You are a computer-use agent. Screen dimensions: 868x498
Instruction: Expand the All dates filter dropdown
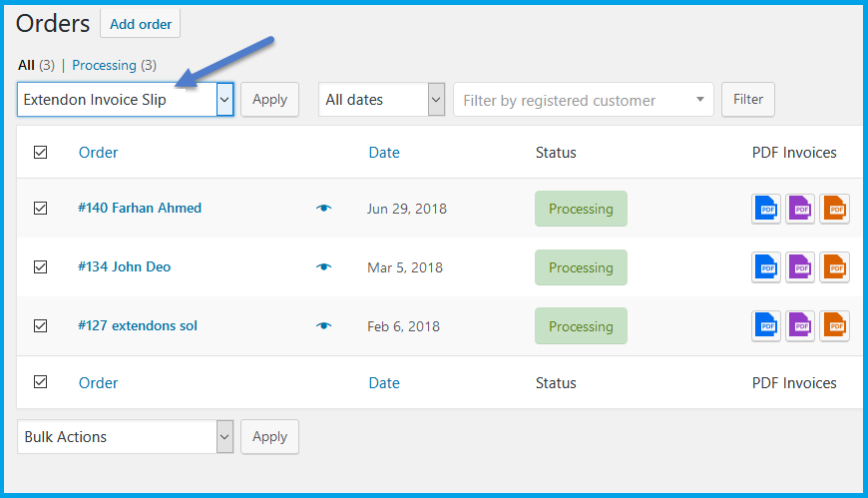coord(381,100)
